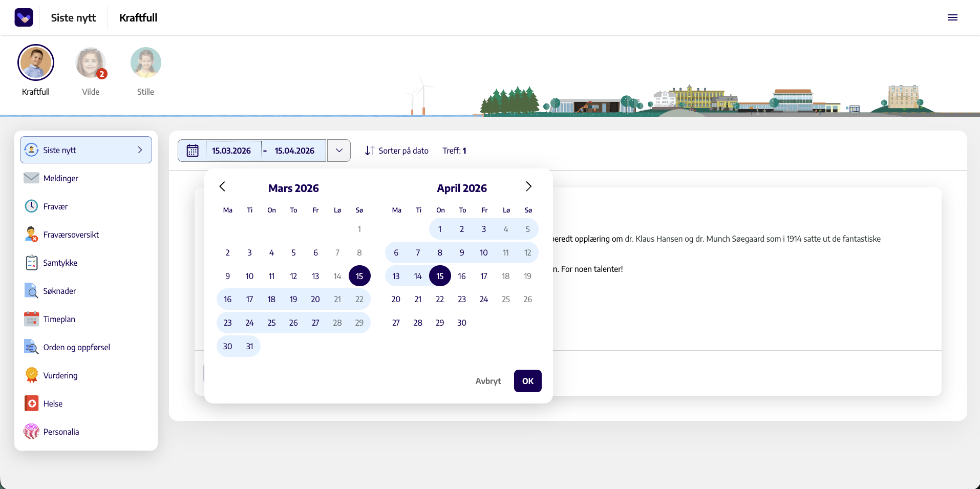Click the Vurdering medal icon
The width and height of the screenshot is (980, 489).
click(x=31, y=375)
